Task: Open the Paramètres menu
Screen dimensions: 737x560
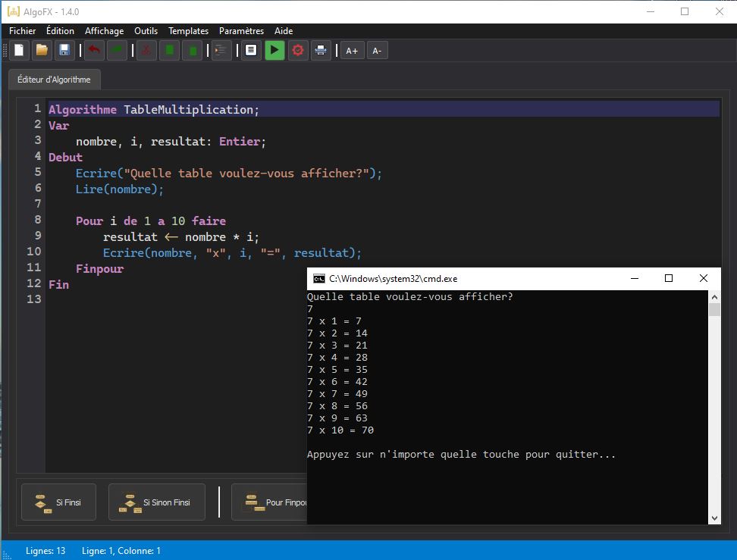Action: click(241, 31)
